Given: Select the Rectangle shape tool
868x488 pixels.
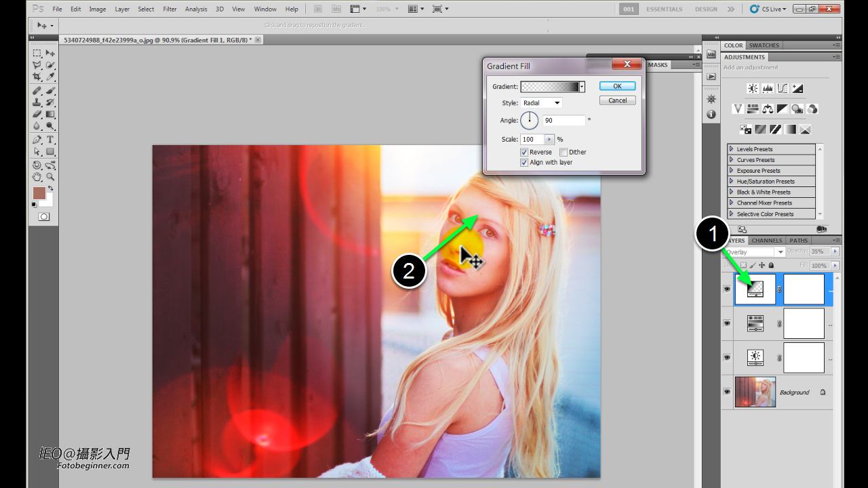Looking at the screenshot, I should (50, 152).
